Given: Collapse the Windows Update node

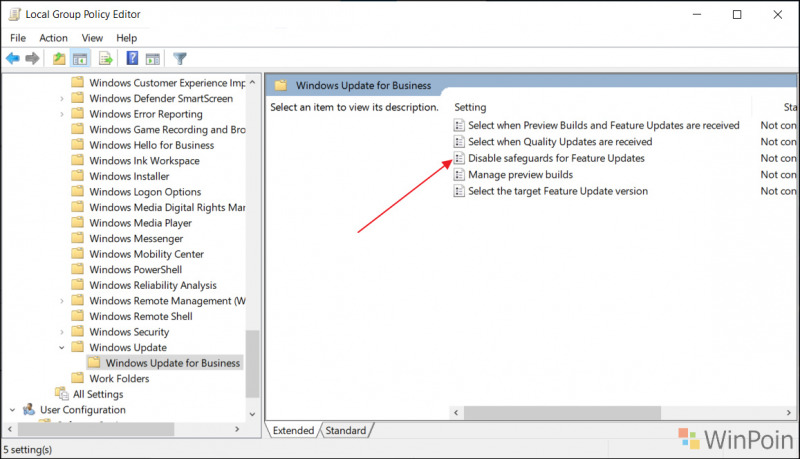Looking at the screenshot, I should [62, 347].
